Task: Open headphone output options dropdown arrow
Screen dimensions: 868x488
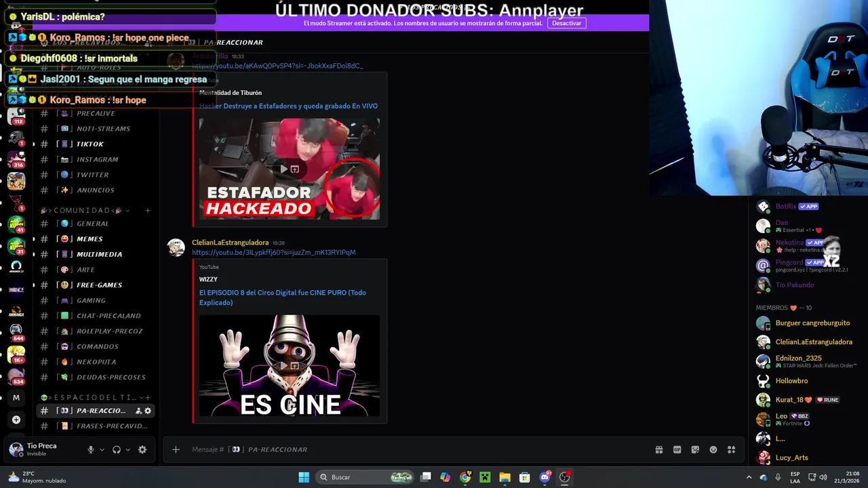Action: tap(127, 449)
